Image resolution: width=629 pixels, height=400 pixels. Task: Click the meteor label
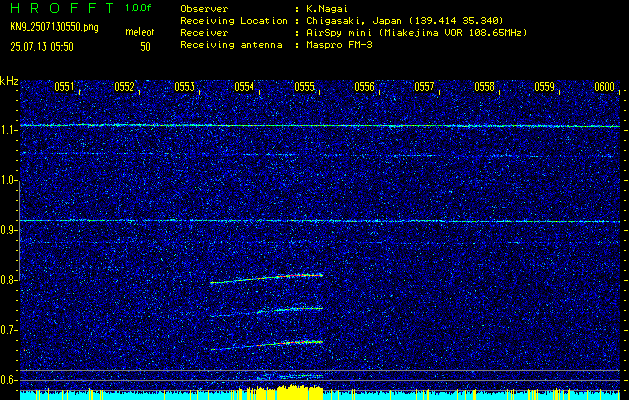pos(140,32)
